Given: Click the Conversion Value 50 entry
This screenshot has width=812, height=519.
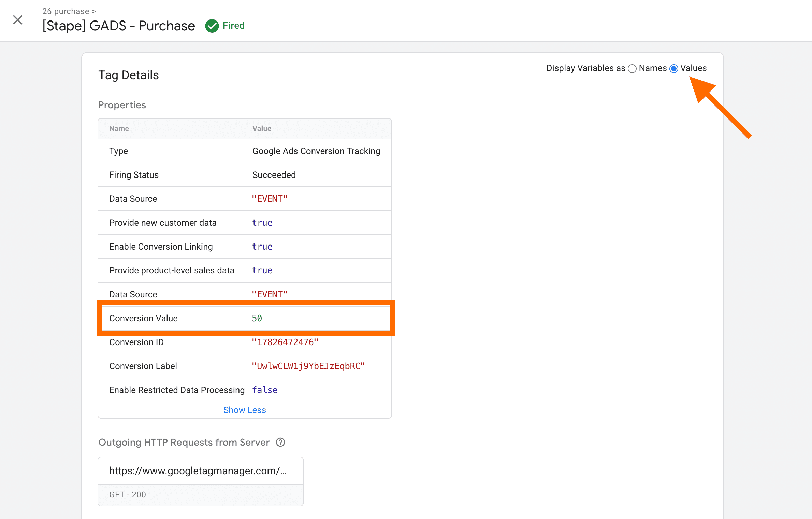Looking at the screenshot, I should (x=257, y=318).
